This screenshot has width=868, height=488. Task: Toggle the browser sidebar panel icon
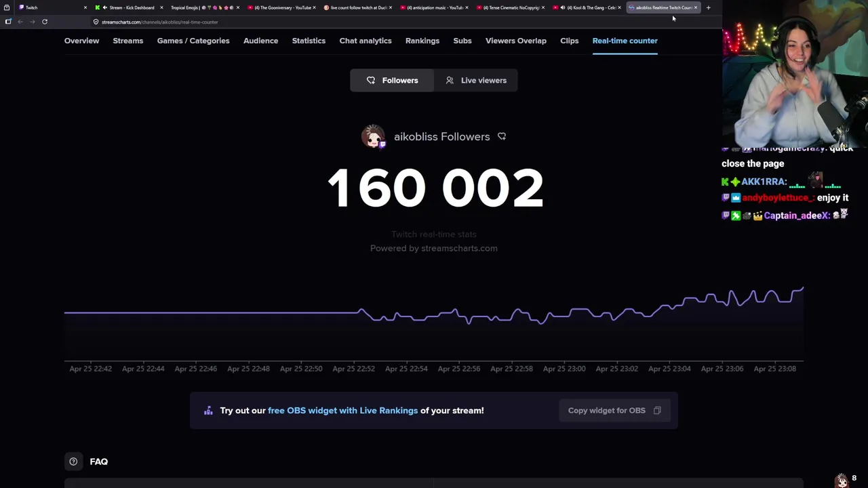(8, 22)
